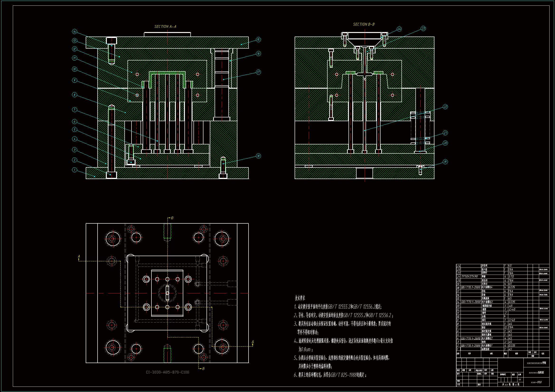Select the xxx-000 drawing number in title block
The width and height of the screenshot is (555, 392).
536,382
